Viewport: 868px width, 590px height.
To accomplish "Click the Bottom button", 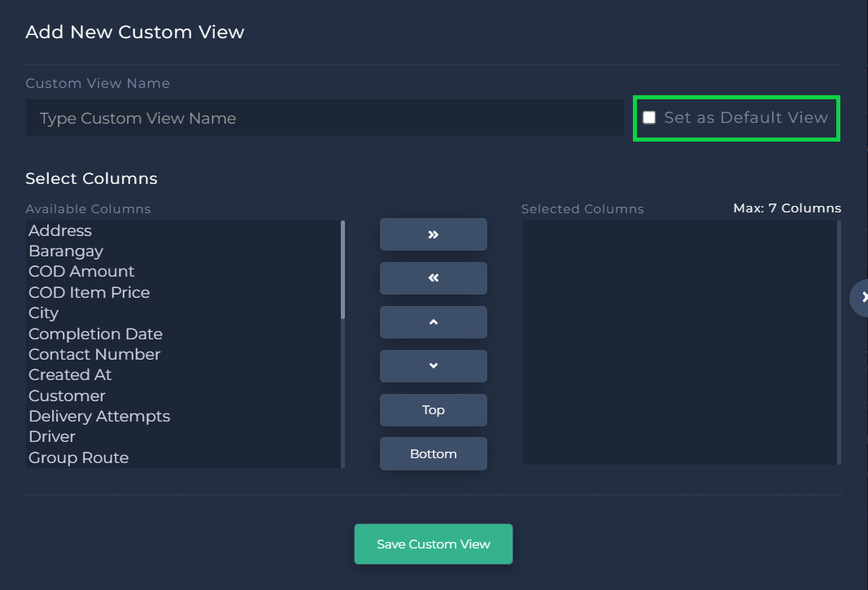I will pos(433,454).
